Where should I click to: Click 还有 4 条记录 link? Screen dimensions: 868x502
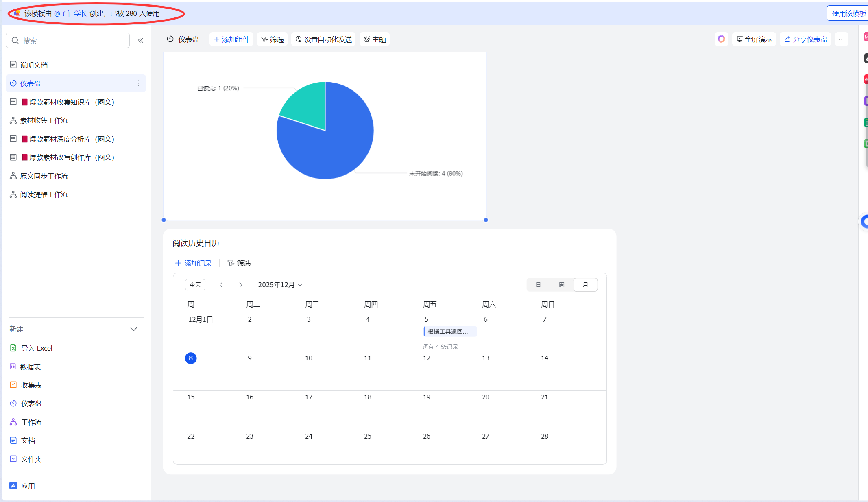(x=440, y=347)
